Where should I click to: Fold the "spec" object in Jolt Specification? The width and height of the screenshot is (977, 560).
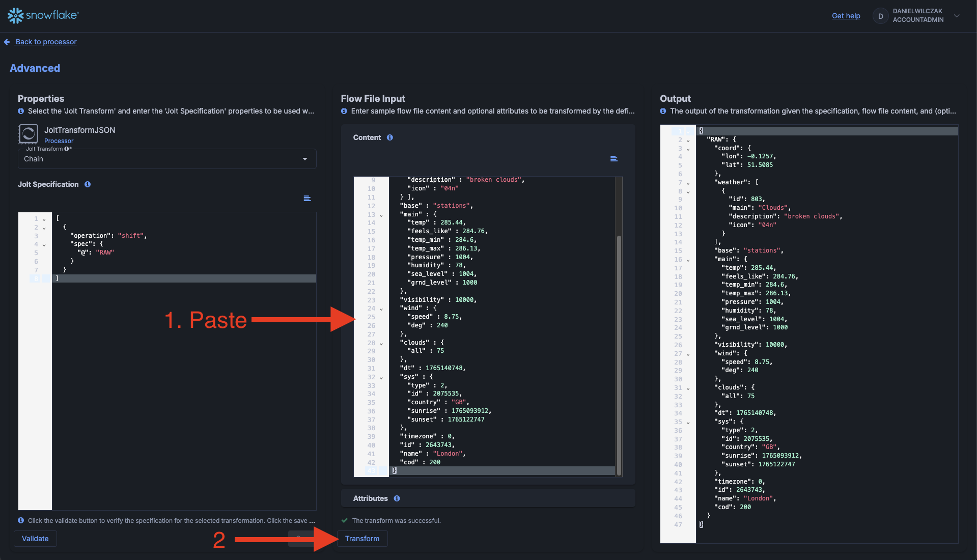click(44, 245)
